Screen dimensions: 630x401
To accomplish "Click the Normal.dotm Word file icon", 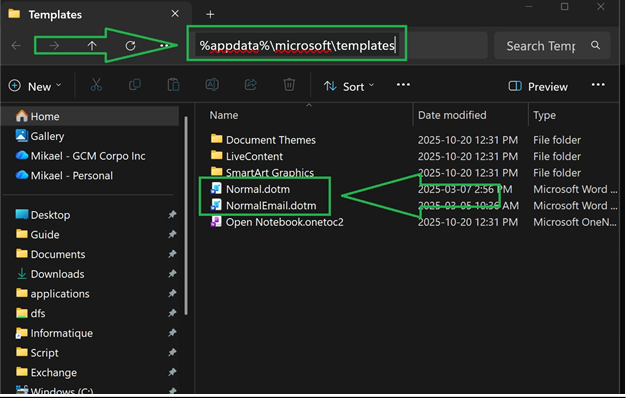I will pos(216,189).
